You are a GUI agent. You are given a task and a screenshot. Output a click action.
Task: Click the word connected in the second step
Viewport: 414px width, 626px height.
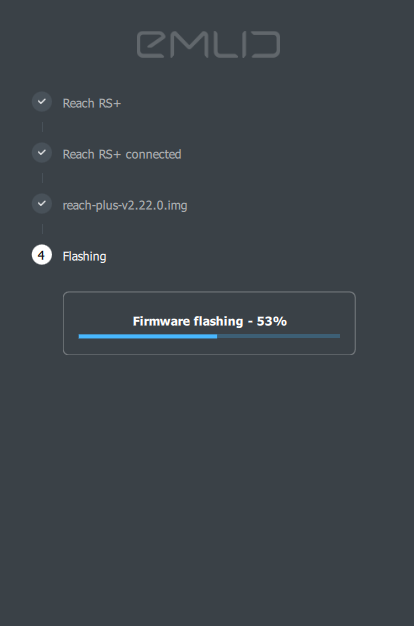pos(153,155)
